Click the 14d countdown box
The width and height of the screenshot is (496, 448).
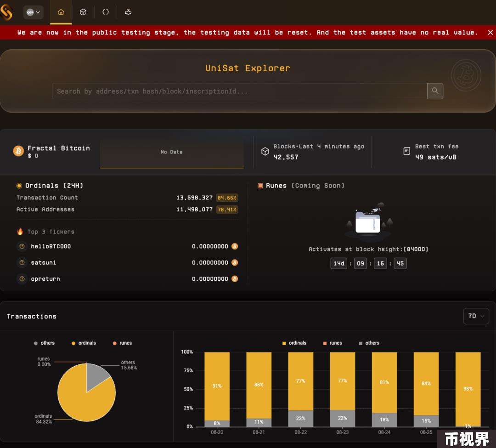(339, 263)
